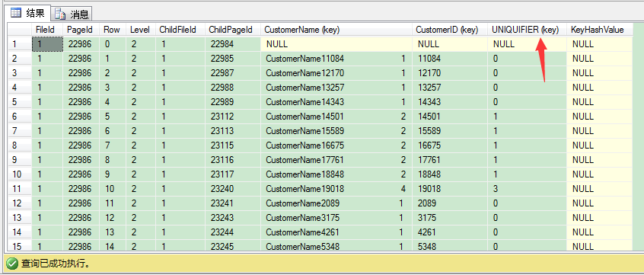
Task: Click the Row cell with value 10
Action: pos(113,189)
